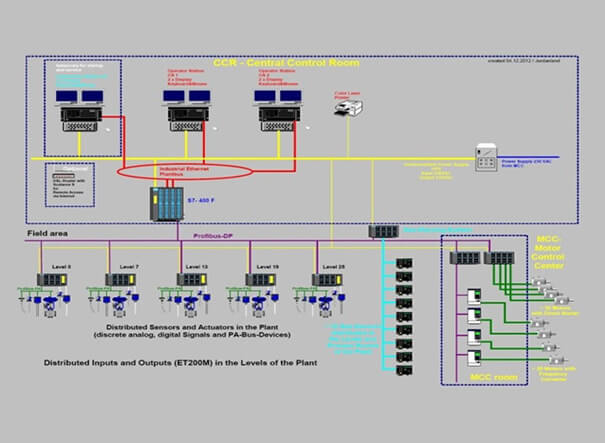
Task: Click the 'Power Supply' from MCC label
Action: coord(526,164)
